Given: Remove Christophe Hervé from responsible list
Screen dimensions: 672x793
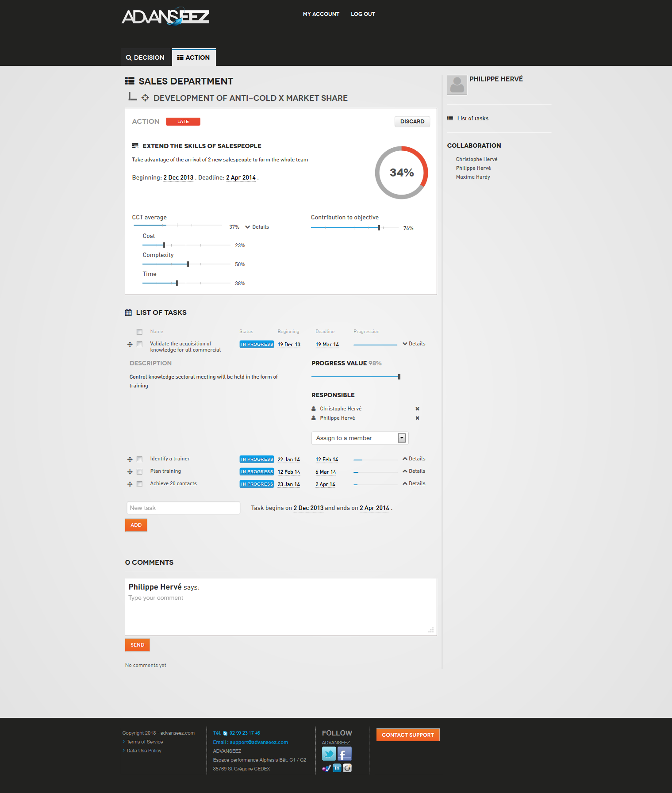Looking at the screenshot, I should pos(417,409).
